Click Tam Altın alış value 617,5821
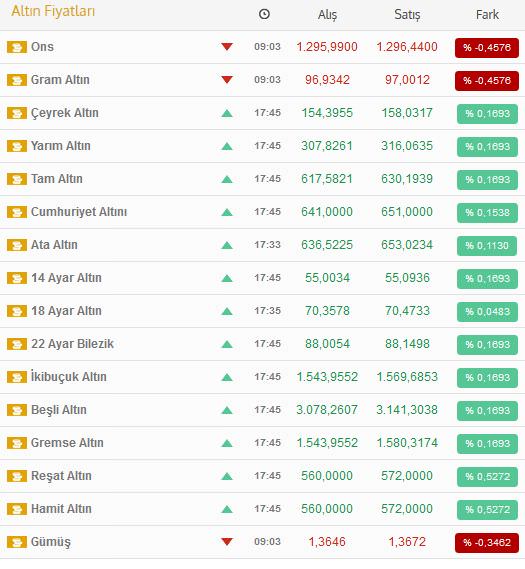The width and height of the screenshot is (525, 569). [x=327, y=179]
